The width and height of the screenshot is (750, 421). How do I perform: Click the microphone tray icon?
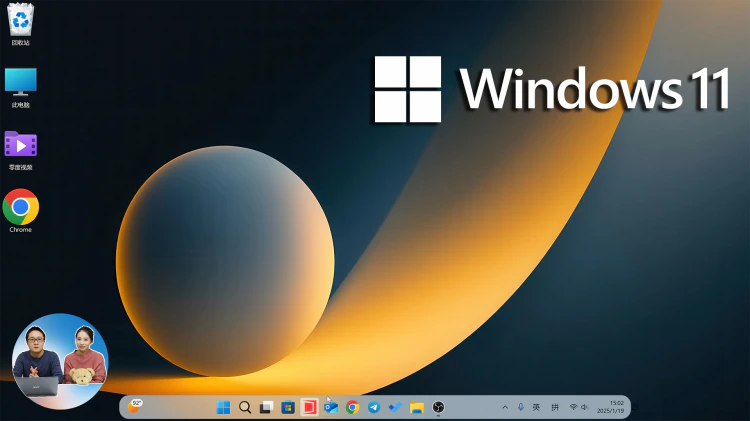pyautogui.click(x=521, y=408)
